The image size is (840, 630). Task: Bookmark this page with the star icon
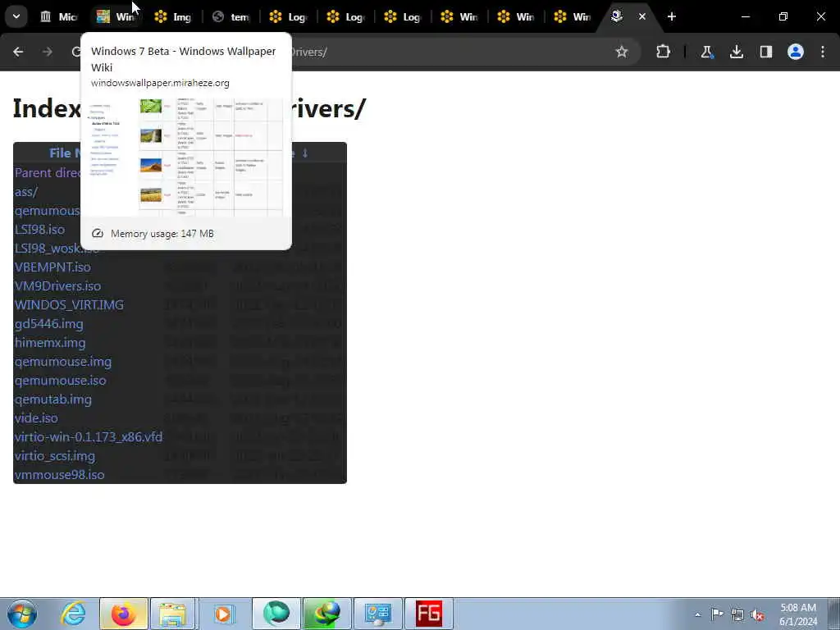622,52
